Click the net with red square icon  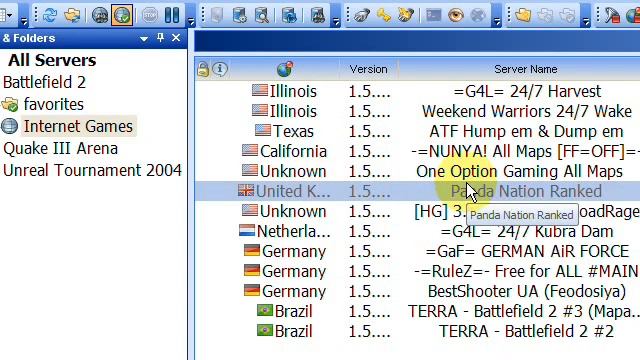point(612,15)
